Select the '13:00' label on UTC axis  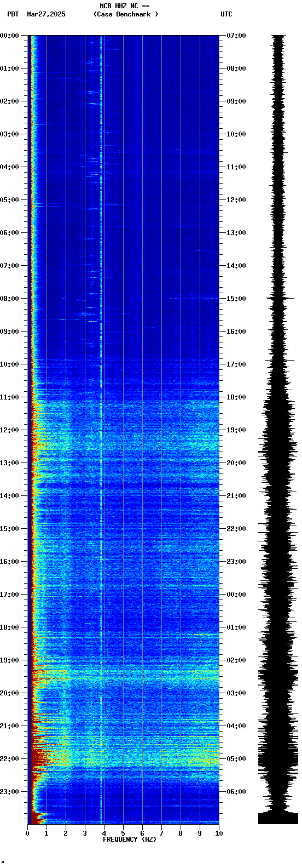(236, 233)
